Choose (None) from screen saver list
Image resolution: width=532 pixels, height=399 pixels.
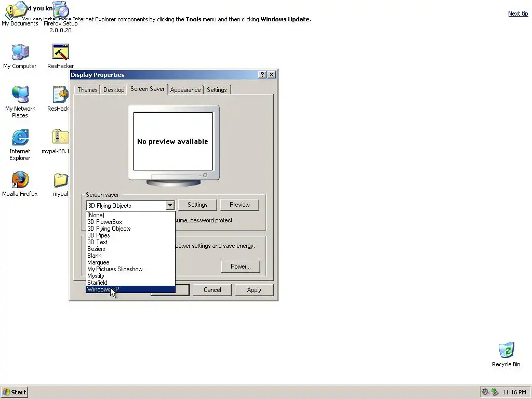[x=130, y=215]
